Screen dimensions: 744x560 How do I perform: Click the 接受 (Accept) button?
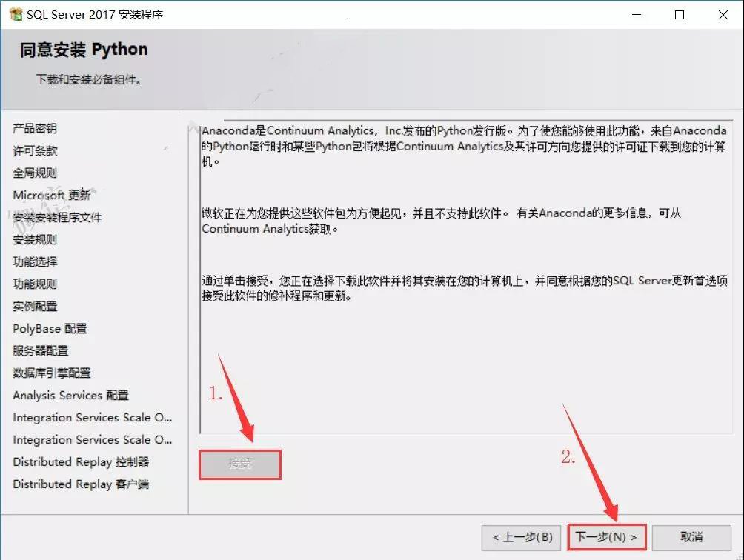pyautogui.click(x=239, y=464)
